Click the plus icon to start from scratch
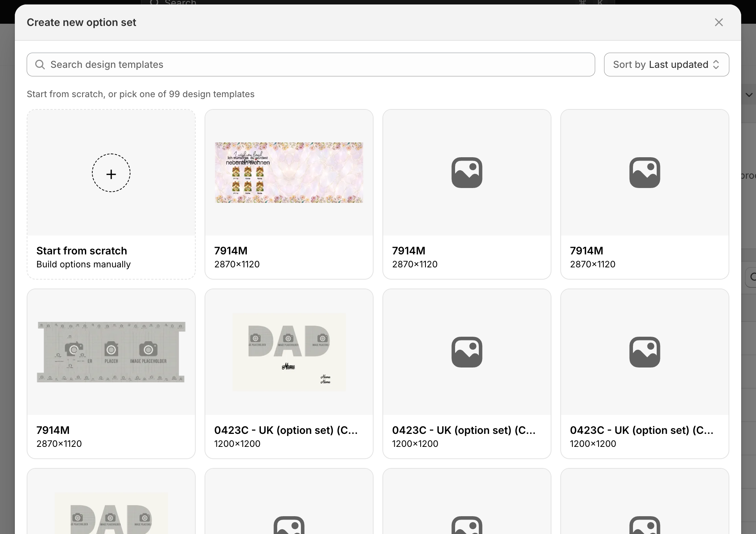The image size is (756, 534). (x=111, y=173)
